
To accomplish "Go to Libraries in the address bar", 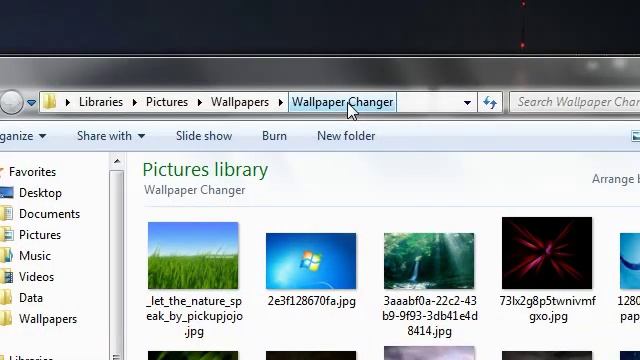I will click(x=101, y=102).
